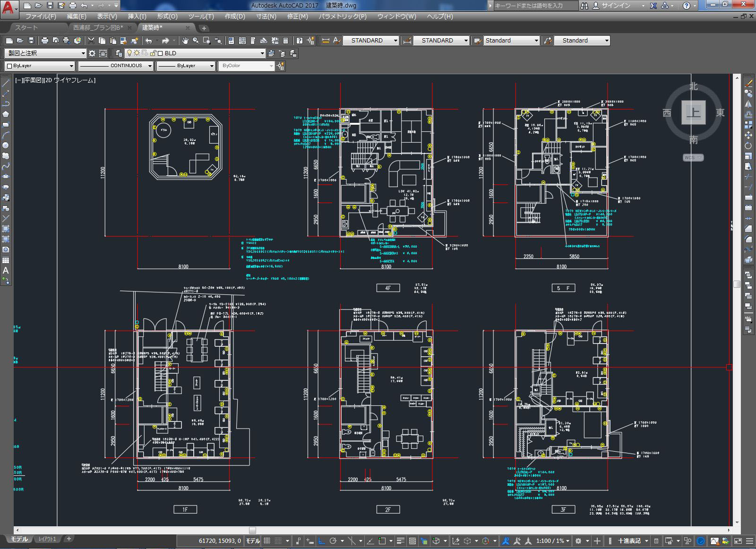Activate the Zoom Realtime tool

[x=195, y=41]
